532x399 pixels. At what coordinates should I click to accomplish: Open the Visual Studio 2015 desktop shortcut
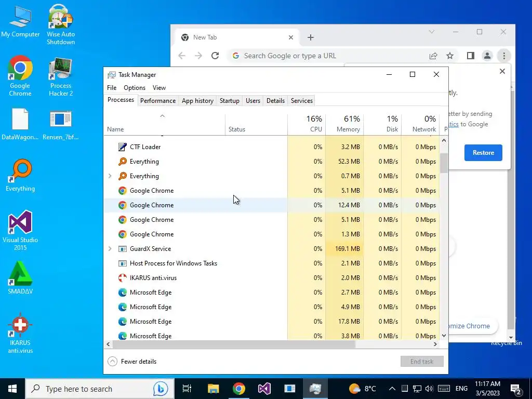[20, 230]
